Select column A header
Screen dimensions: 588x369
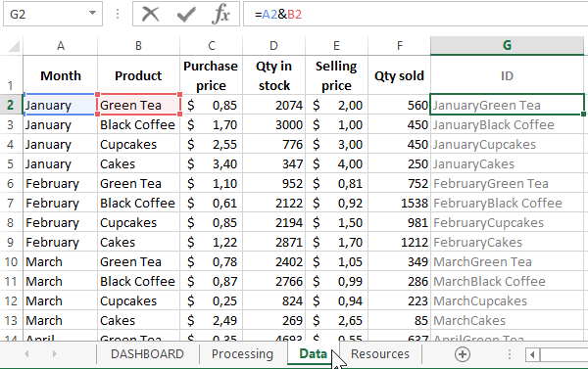61,46
